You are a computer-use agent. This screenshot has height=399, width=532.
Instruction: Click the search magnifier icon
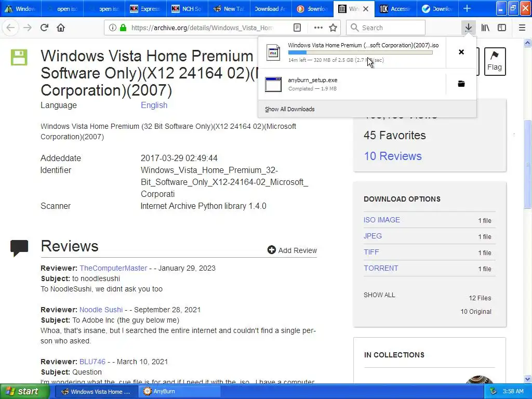tap(354, 28)
